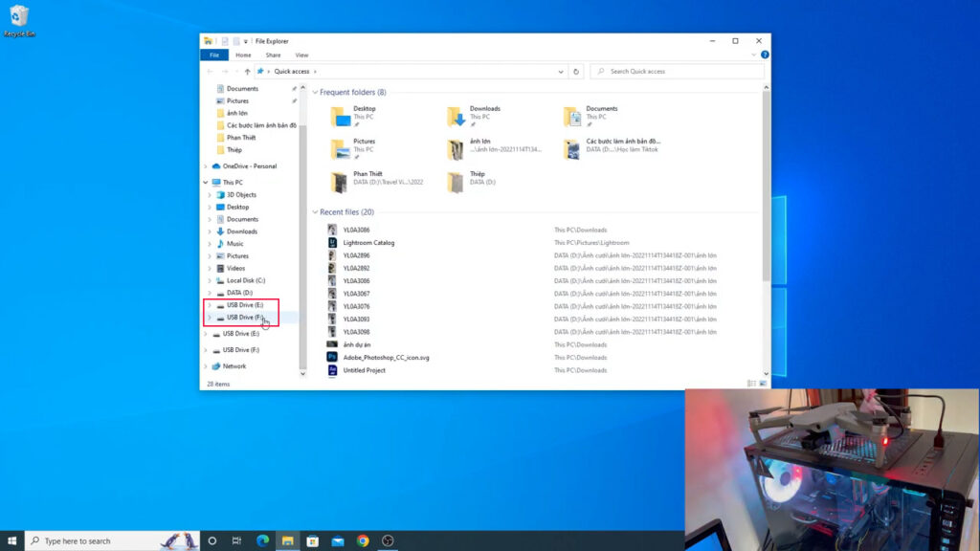Open Windows Start menu
This screenshot has height=551, width=980.
[11, 541]
